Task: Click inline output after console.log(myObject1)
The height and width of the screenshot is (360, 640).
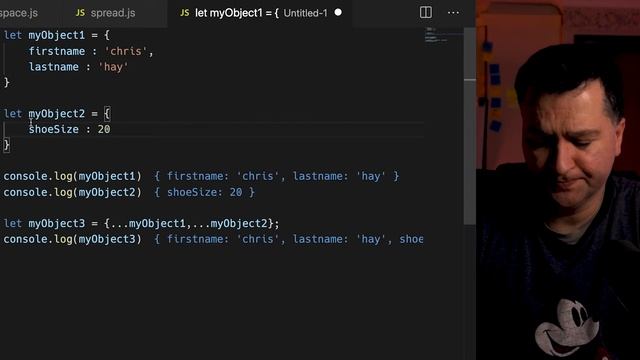Action: click(277, 176)
